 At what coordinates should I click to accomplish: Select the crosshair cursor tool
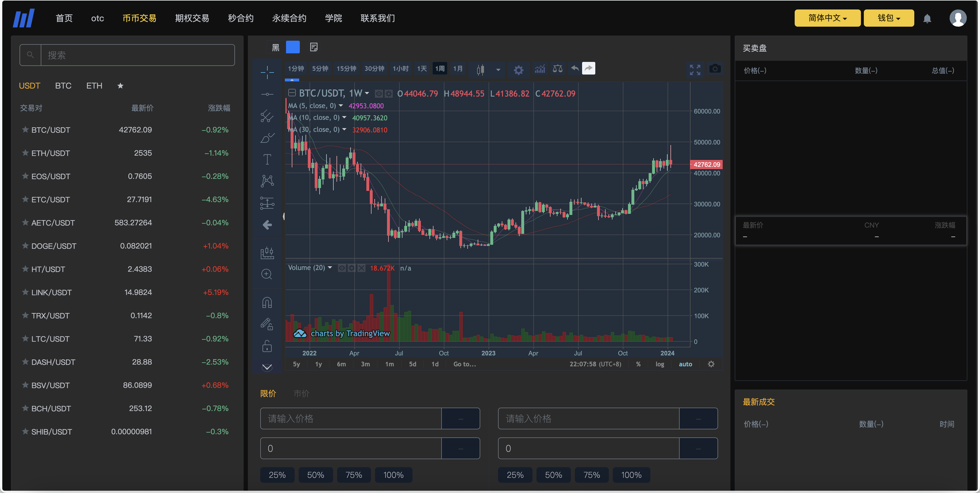tap(267, 71)
